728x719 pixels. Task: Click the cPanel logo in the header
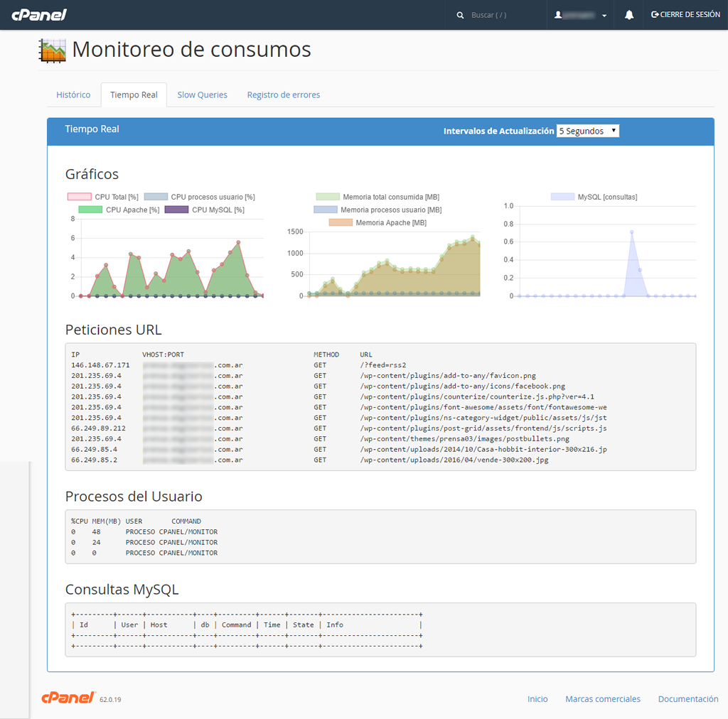pos(39,15)
